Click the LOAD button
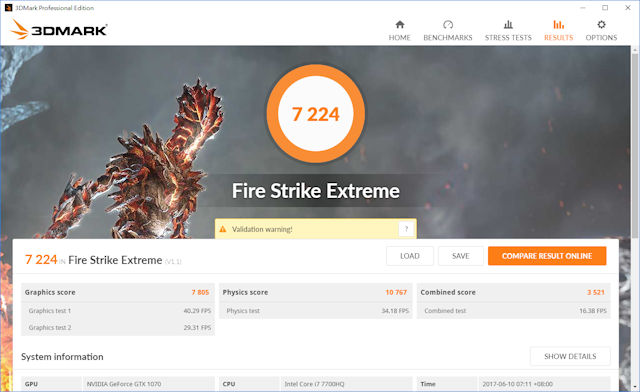The width and height of the screenshot is (640, 392). 410,256
